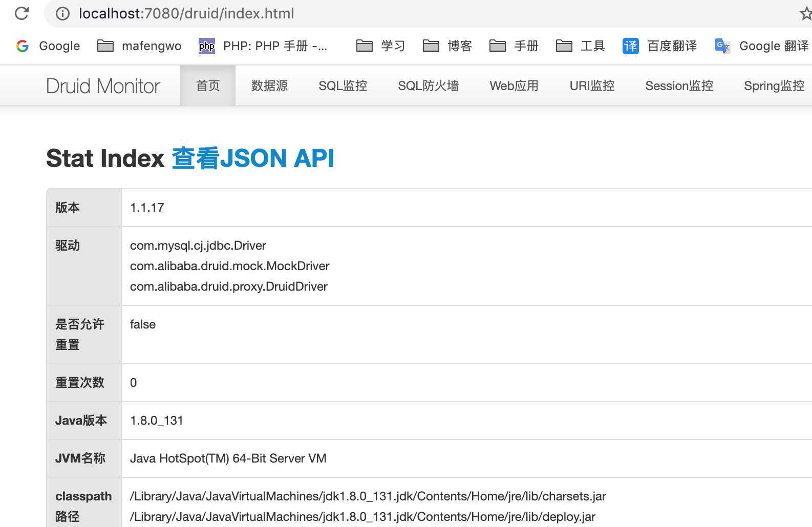Image resolution: width=812 pixels, height=527 pixels.
Task: Reload the page with the refresh icon
Action: coord(22,13)
